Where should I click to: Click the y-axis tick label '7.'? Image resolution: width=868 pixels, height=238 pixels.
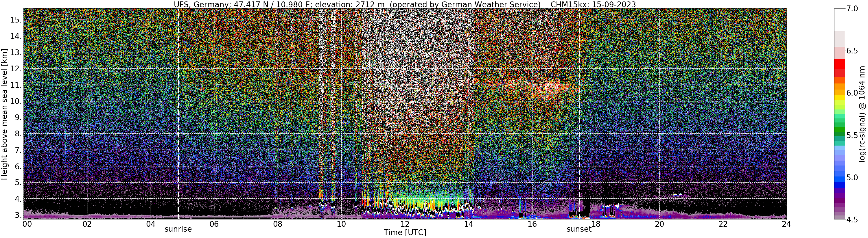[18, 150]
